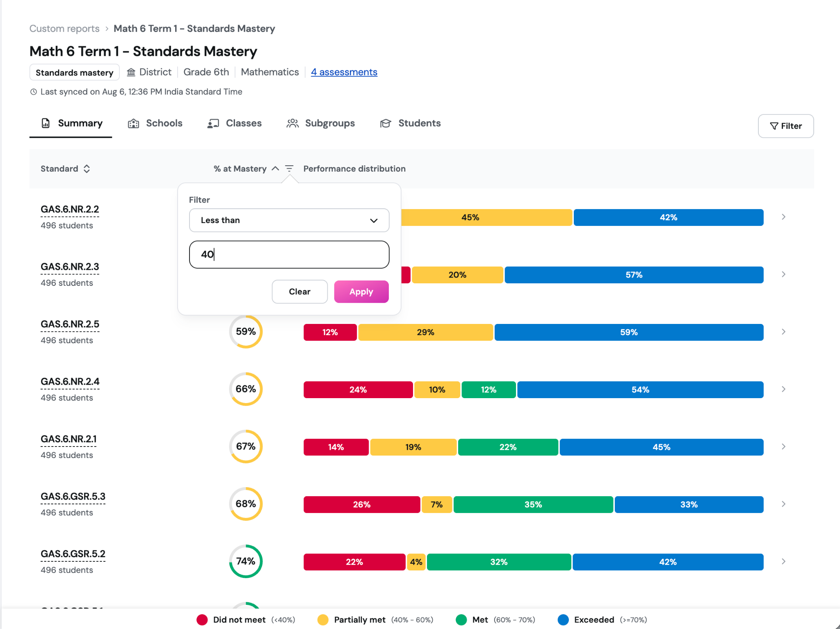Expand GAS.6.NR.2.2 row chevron

(x=783, y=217)
